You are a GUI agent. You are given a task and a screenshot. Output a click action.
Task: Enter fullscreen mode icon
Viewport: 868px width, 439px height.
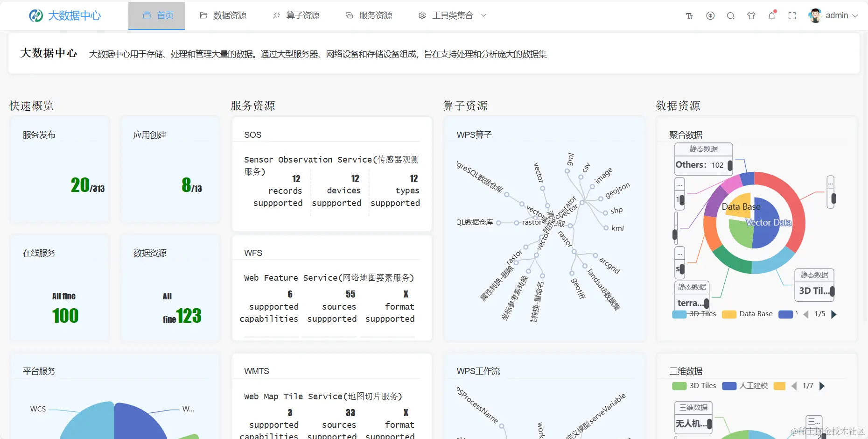pyautogui.click(x=792, y=16)
